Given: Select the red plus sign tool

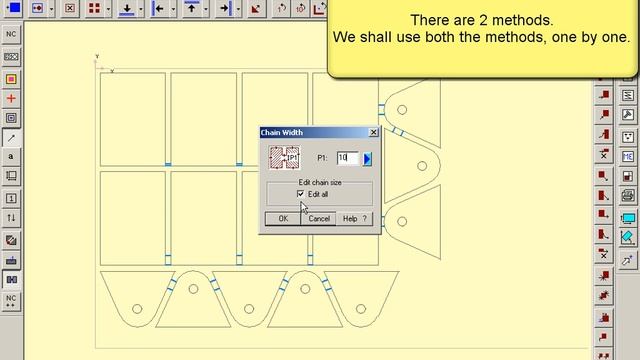Looking at the screenshot, I should (x=11, y=98).
